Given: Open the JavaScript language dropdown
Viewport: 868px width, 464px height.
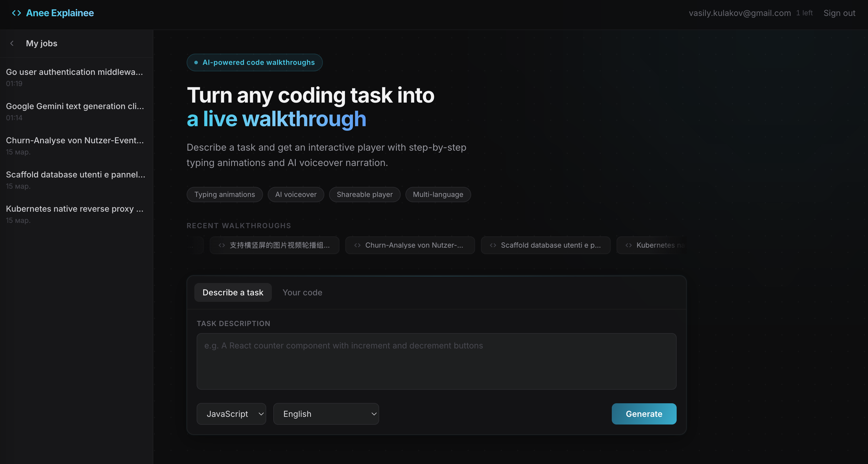Looking at the screenshot, I should [231, 414].
